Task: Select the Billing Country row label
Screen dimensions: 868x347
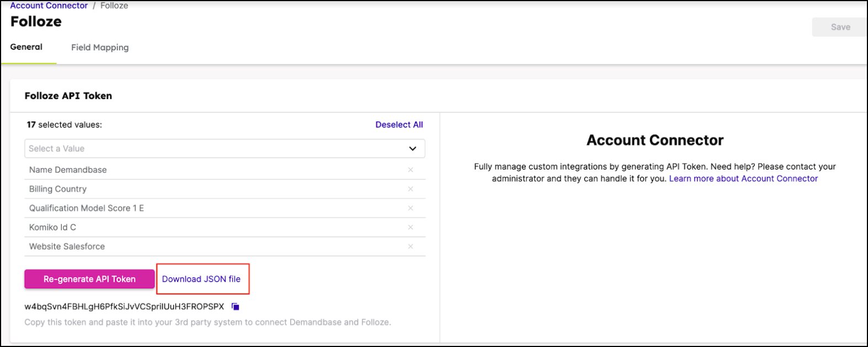Action: pyautogui.click(x=58, y=189)
